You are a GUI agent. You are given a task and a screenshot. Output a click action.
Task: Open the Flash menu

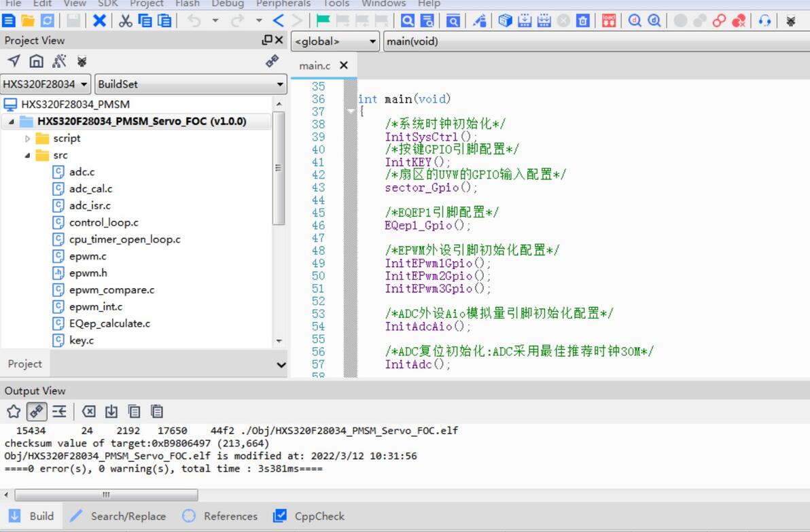(x=187, y=3)
